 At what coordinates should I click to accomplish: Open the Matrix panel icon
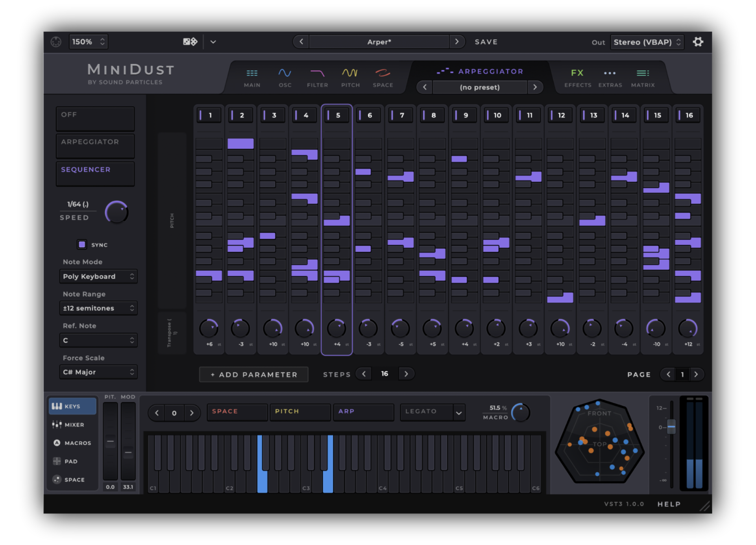tap(643, 73)
